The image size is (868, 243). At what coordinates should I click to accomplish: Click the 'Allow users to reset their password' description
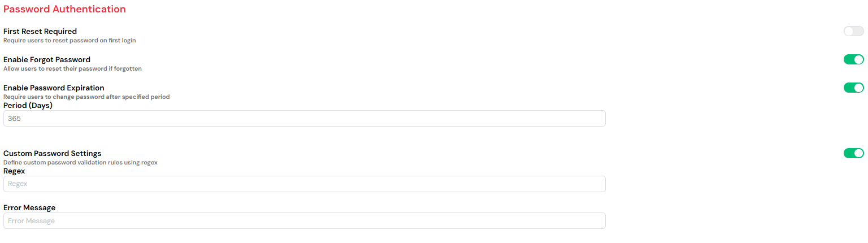[x=72, y=69]
